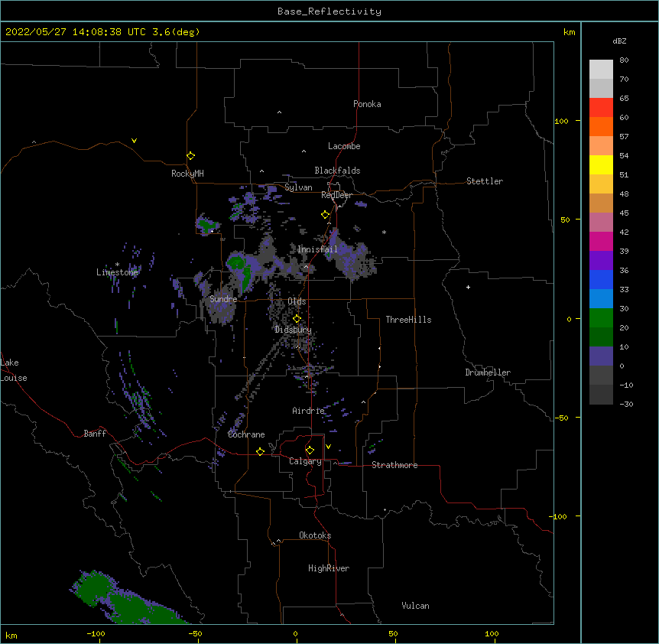Click the RockyMH label
Image resolution: width=659 pixels, height=644 pixels.
(x=187, y=173)
